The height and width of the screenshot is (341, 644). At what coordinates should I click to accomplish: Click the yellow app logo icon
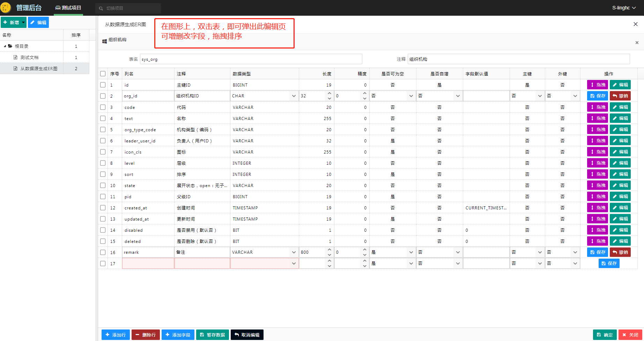(6, 7)
